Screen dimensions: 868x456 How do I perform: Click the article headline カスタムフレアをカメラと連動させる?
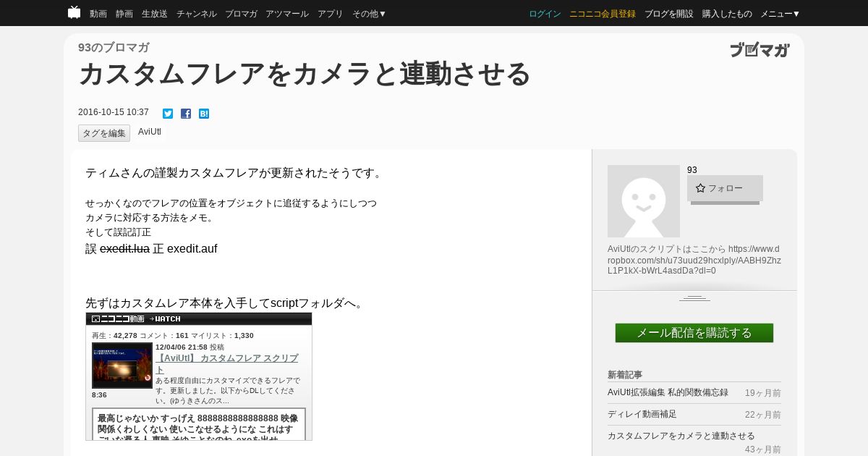tap(305, 74)
